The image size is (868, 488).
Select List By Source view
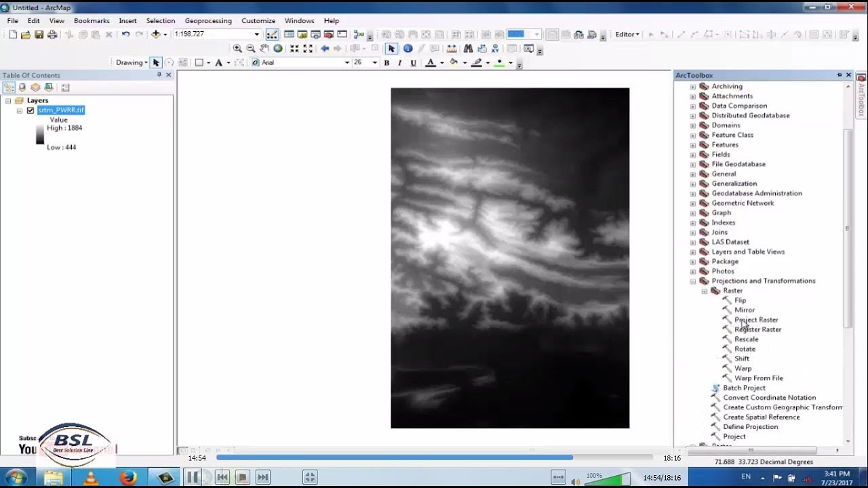tap(22, 87)
